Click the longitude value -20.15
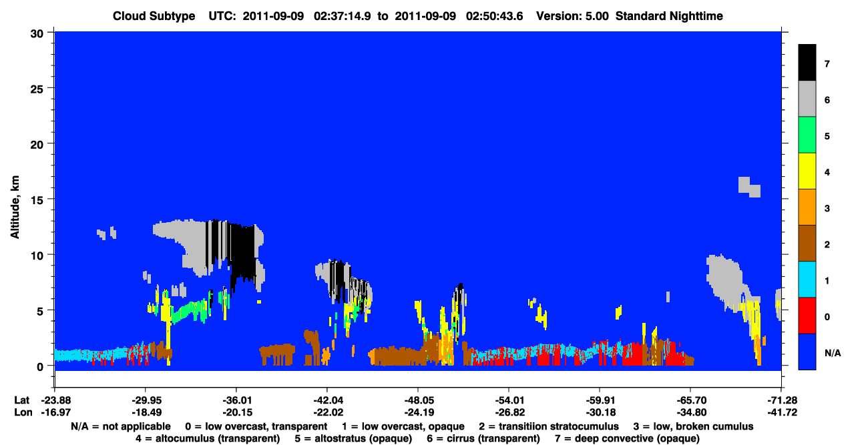The width and height of the screenshot is (868, 445). coord(236,412)
